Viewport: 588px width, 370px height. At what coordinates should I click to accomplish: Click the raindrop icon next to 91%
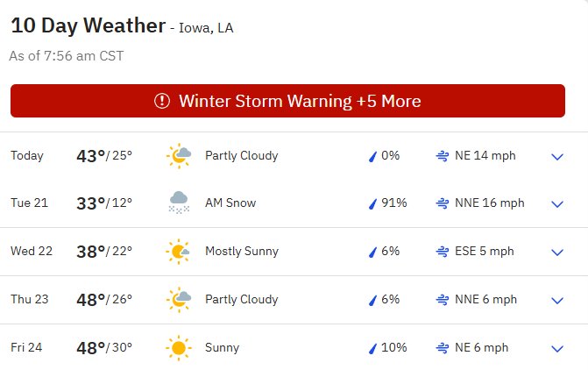[x=372, y=203]
